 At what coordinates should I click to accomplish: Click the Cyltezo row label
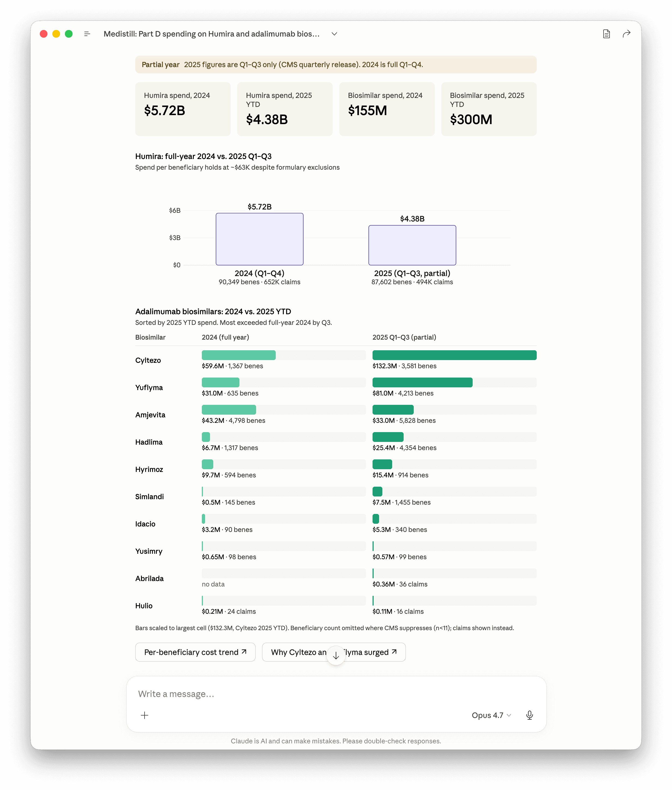pos(148,361)
